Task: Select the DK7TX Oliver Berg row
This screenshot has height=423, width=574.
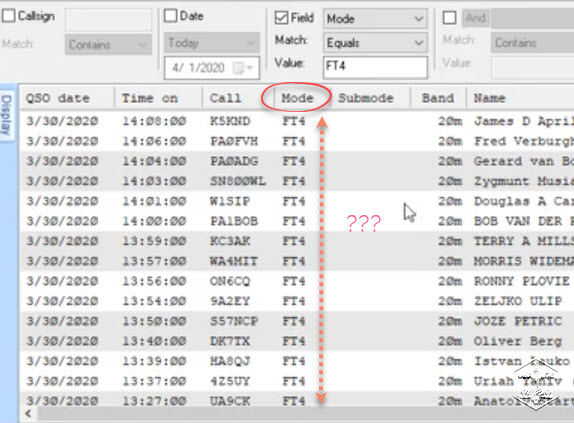Action: point(297,341)
